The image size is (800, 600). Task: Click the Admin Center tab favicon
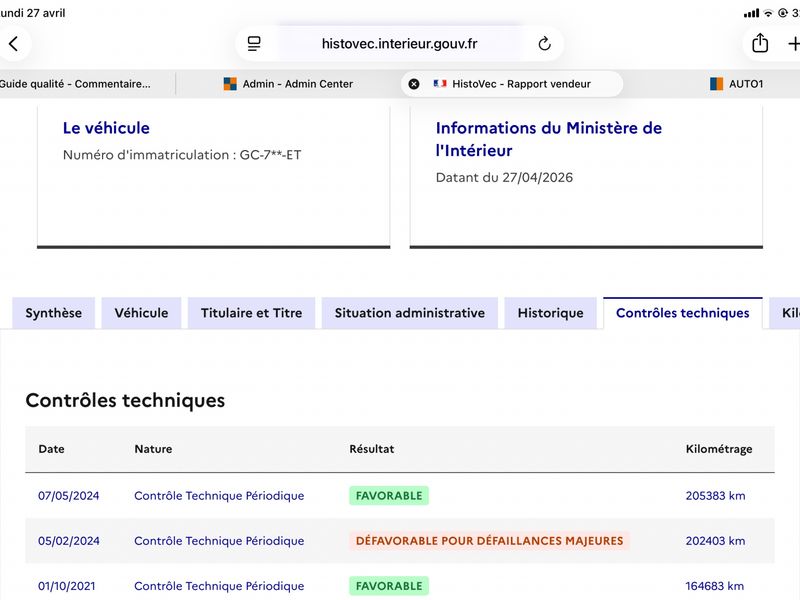[x=230, y=84]
